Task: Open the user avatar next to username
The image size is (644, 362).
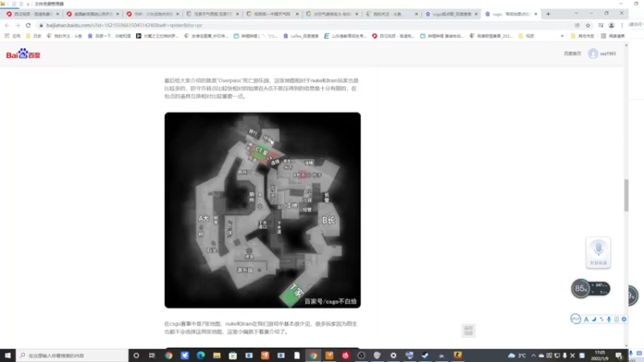Action: [592, 53]
